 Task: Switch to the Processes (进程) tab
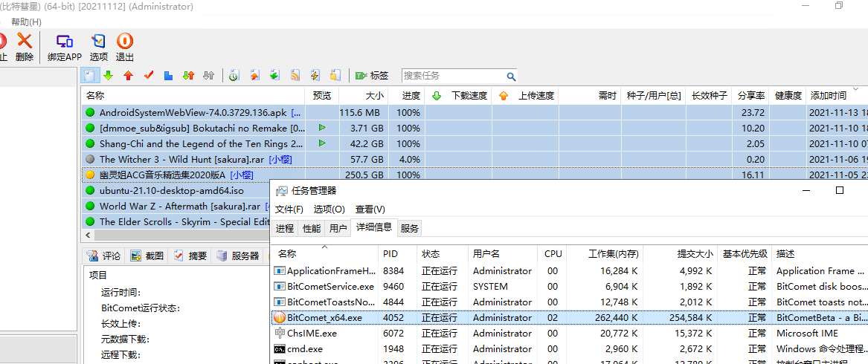point(285,229)
